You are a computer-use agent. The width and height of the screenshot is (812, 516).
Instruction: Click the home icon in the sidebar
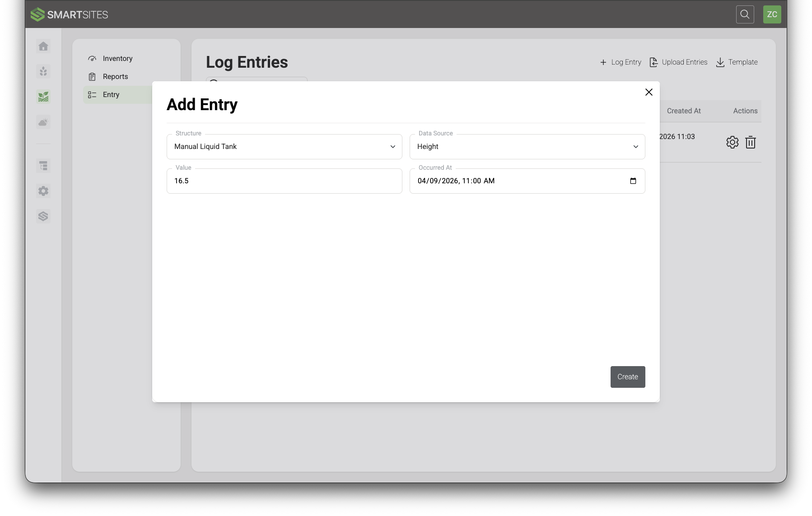[x=43, y=46]
